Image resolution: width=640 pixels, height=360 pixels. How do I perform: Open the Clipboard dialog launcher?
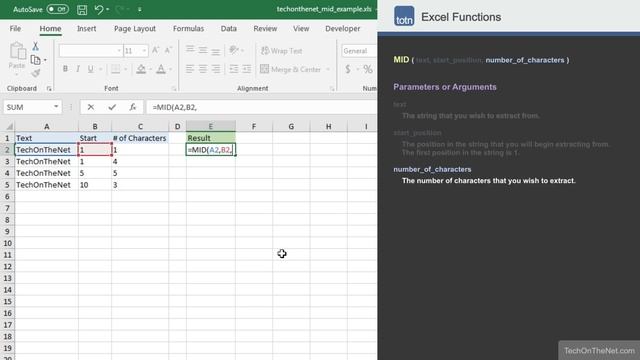click(49, 89)
